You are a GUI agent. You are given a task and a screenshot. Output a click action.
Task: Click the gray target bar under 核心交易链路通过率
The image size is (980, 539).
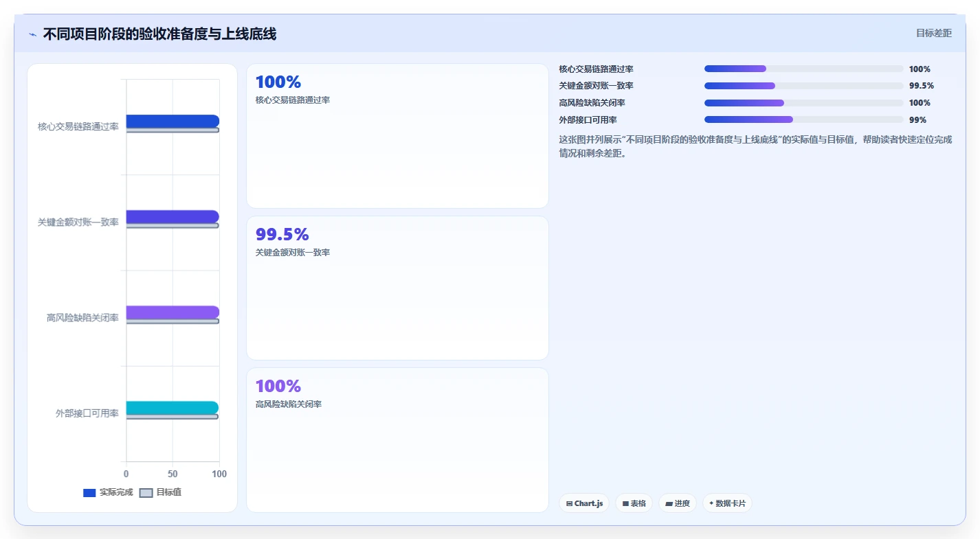point(172,130)
